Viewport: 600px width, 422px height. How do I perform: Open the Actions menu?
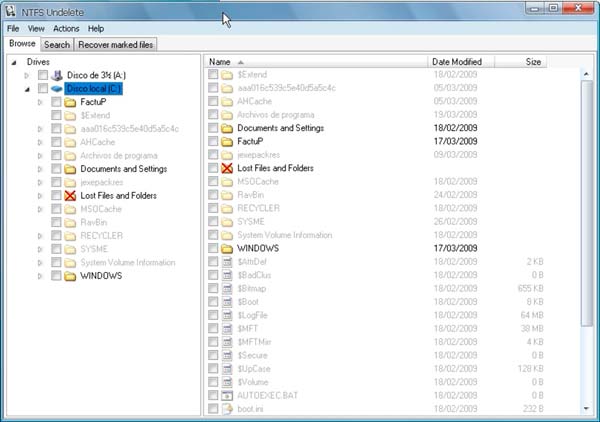(66, 29)
